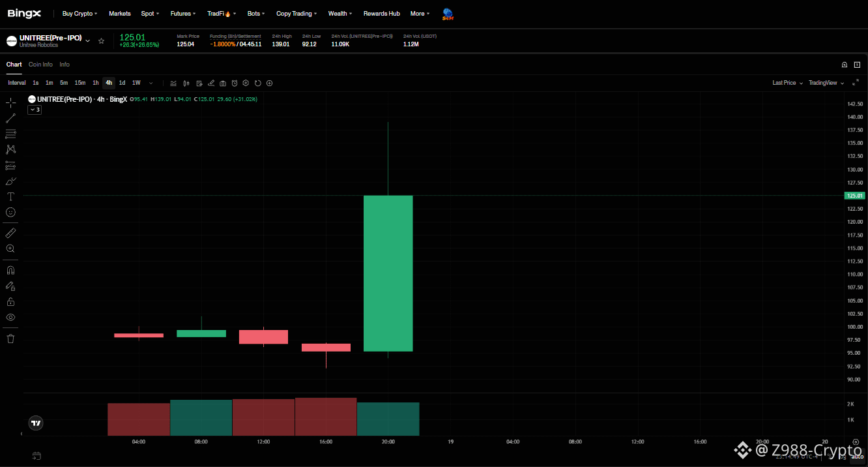Click the BingX logo

[x=24, y=13]
